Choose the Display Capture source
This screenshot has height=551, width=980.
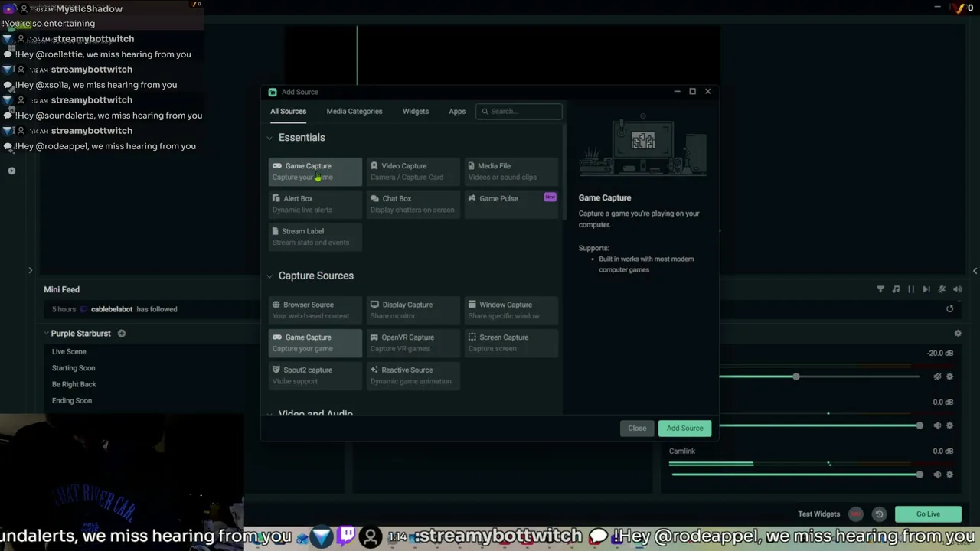(x=413, y=310)
